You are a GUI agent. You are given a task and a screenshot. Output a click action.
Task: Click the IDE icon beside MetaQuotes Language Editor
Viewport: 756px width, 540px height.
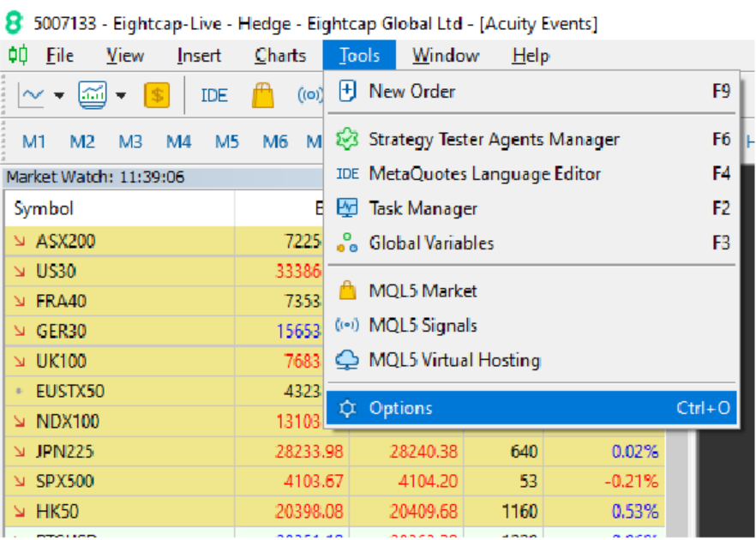(x=347, y=173)
